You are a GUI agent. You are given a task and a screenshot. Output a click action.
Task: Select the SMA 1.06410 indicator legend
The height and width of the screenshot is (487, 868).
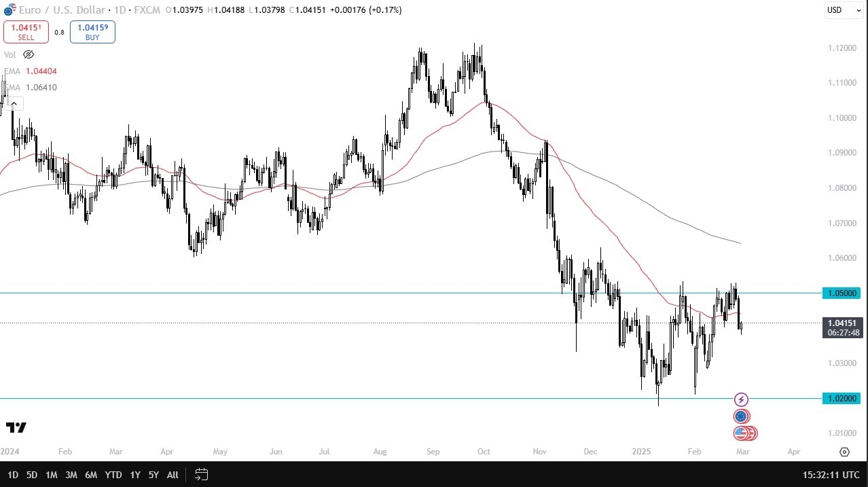coord(31,87)
